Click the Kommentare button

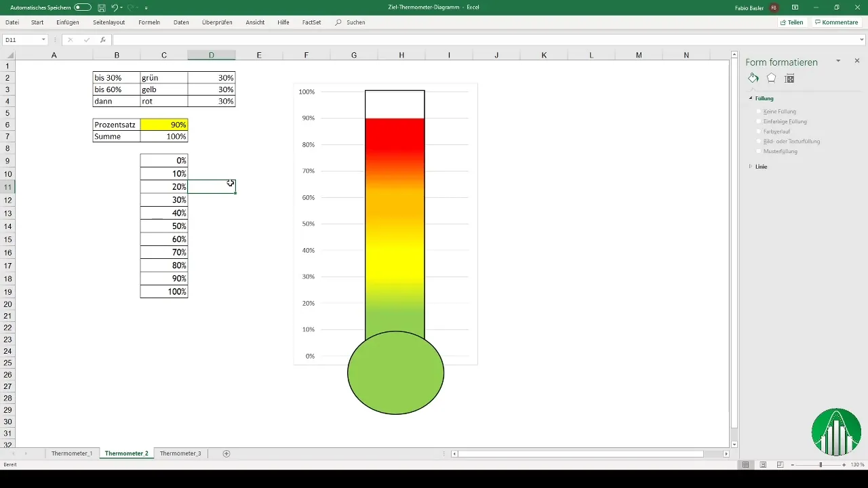point(836,22)
